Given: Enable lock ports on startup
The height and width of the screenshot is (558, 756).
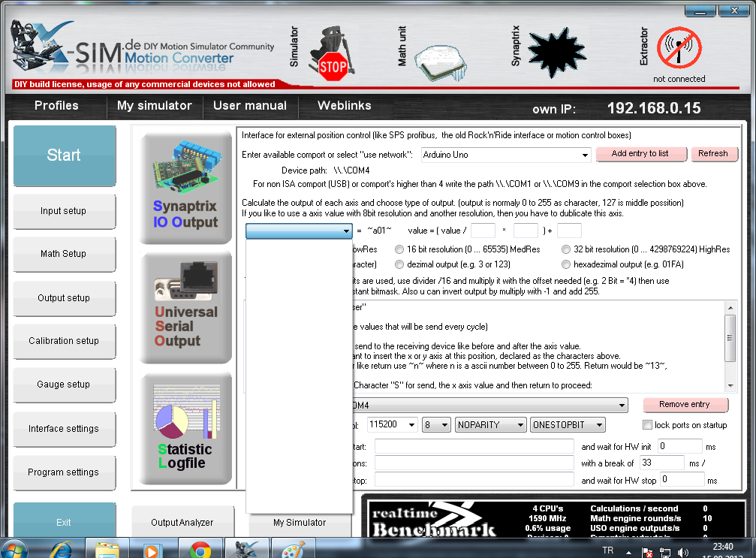Looking at the screenshot, I should point(648,425).
